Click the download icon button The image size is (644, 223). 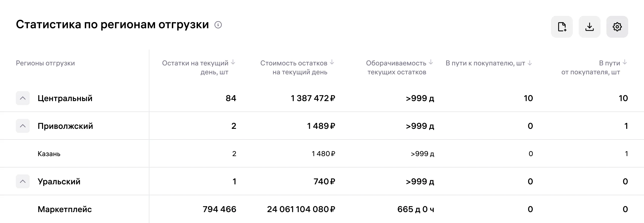click(590, 27)
